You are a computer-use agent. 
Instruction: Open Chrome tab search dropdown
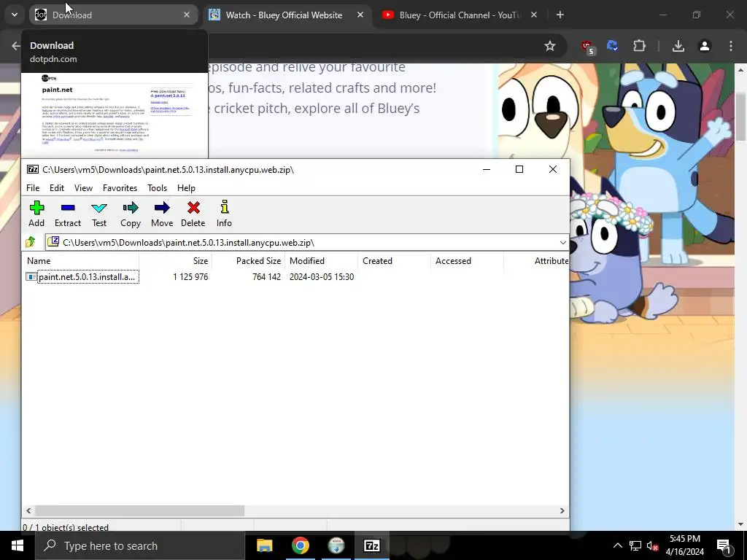[15, 15]
